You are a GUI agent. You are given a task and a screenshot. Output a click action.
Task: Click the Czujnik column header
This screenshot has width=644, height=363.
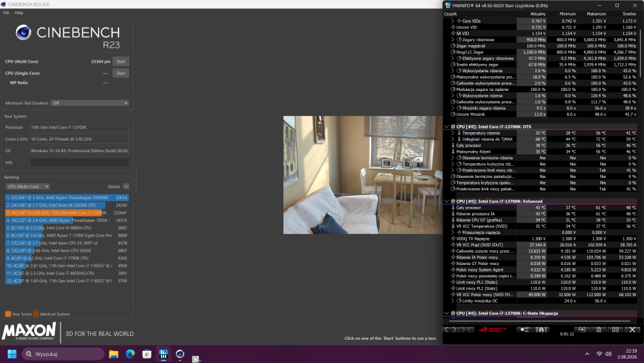(x=451, y=14)
